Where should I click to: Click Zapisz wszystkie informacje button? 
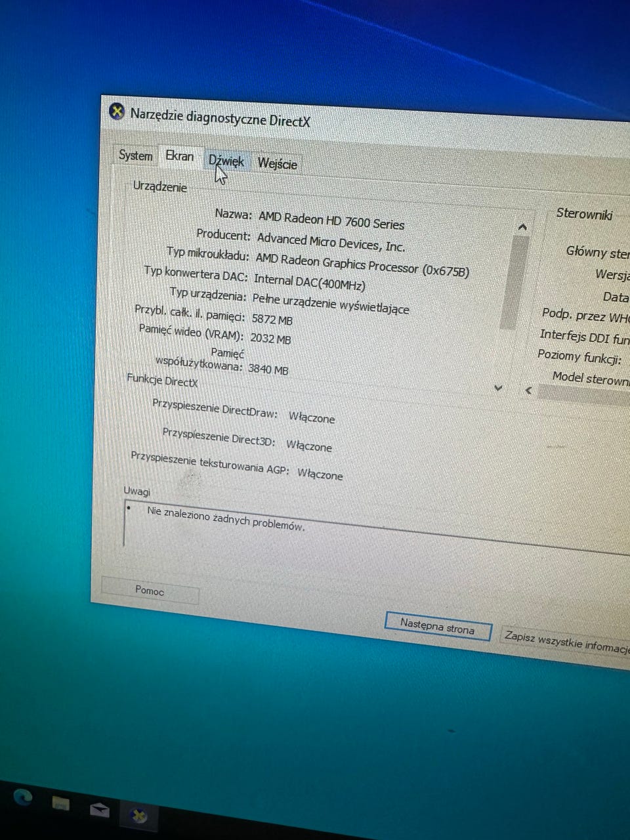[566, 644]
